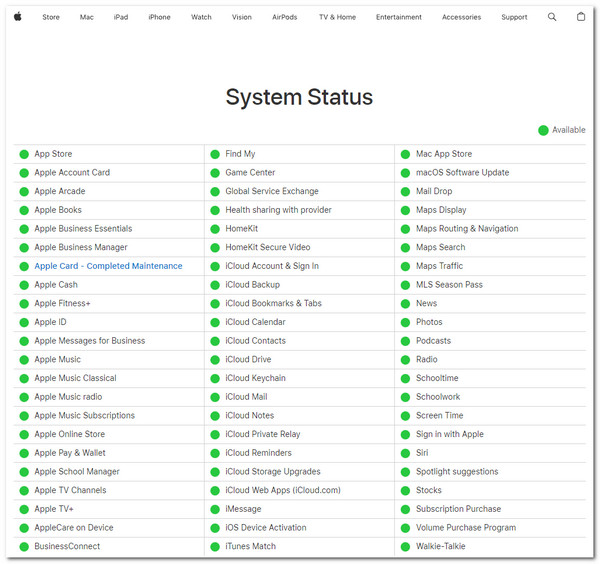This screenshot has width=600, height=564.
Task: Select Maps Routing & Navigation entry
Action: coord(467,229)
